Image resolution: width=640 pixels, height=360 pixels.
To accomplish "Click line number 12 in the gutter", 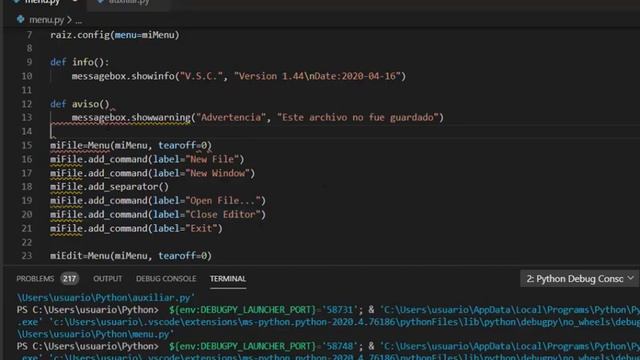I will point(27,104).
